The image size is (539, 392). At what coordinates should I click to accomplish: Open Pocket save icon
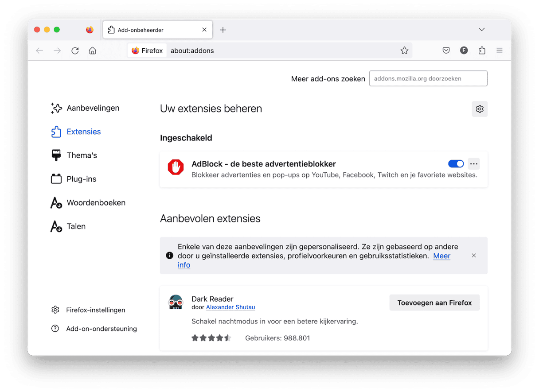446,50
